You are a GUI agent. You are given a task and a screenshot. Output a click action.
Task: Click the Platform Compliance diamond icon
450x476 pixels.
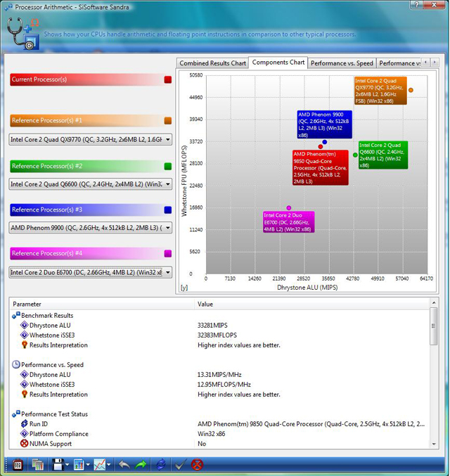[x=25, y=434]
